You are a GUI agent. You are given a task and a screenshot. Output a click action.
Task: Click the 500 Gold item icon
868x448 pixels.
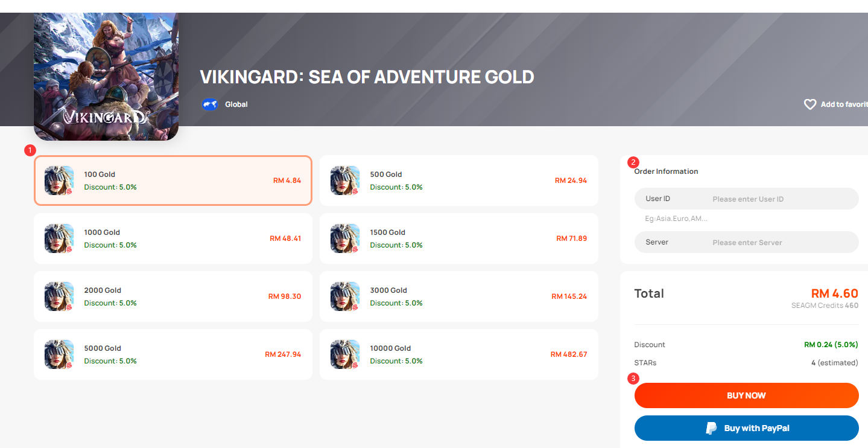(345, 181)
